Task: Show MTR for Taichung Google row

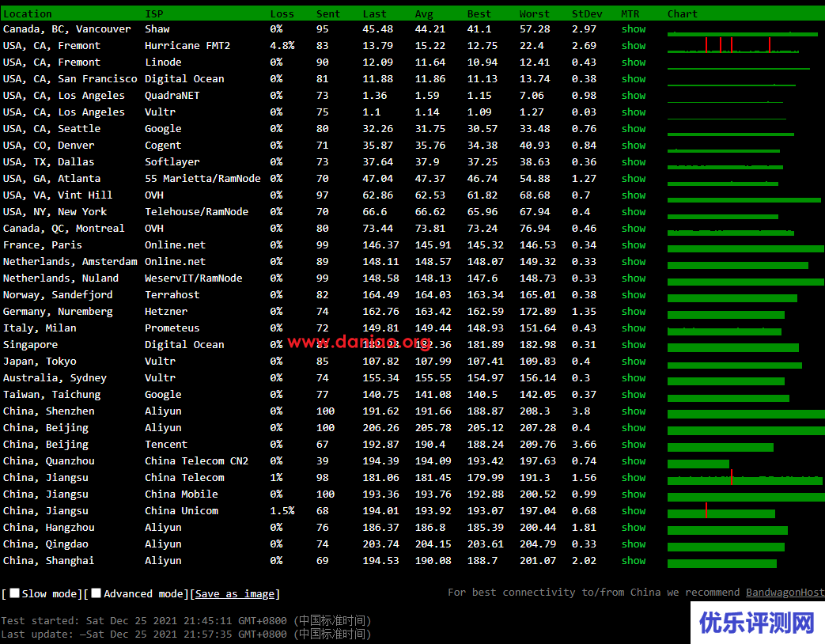Action: tap(634, 395)
